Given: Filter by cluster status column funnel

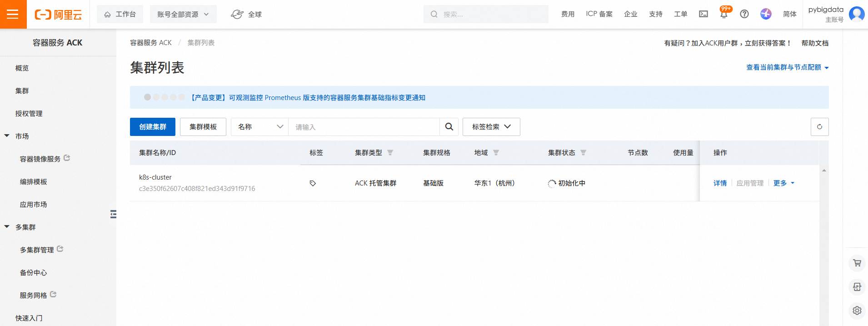Looking at the screenshot, I should coord(583,153).
